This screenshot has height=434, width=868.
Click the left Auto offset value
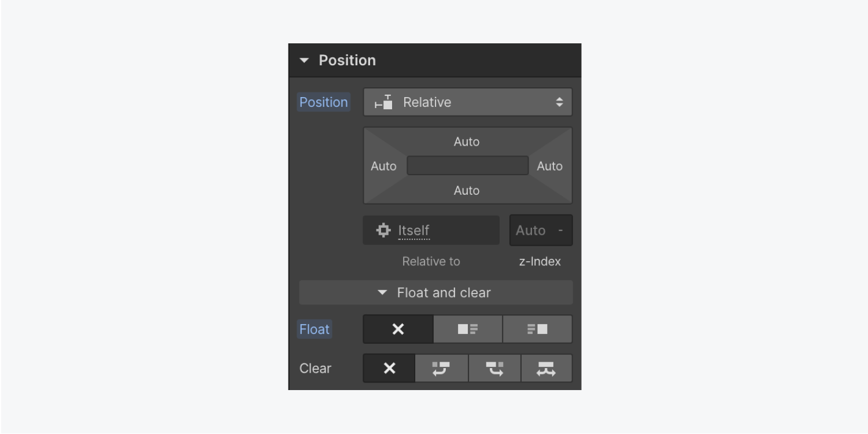point(383,166)
